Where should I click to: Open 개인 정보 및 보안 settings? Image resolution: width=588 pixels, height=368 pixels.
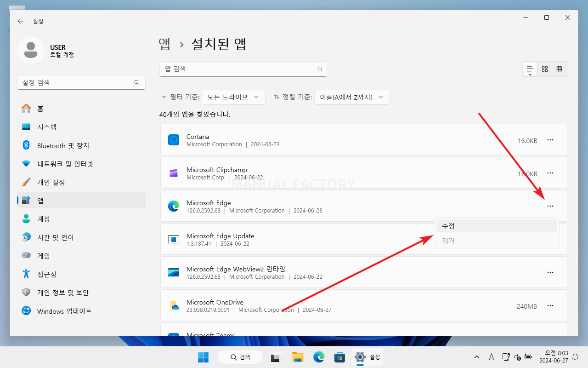pyautogui.click(x=81, y=293)
